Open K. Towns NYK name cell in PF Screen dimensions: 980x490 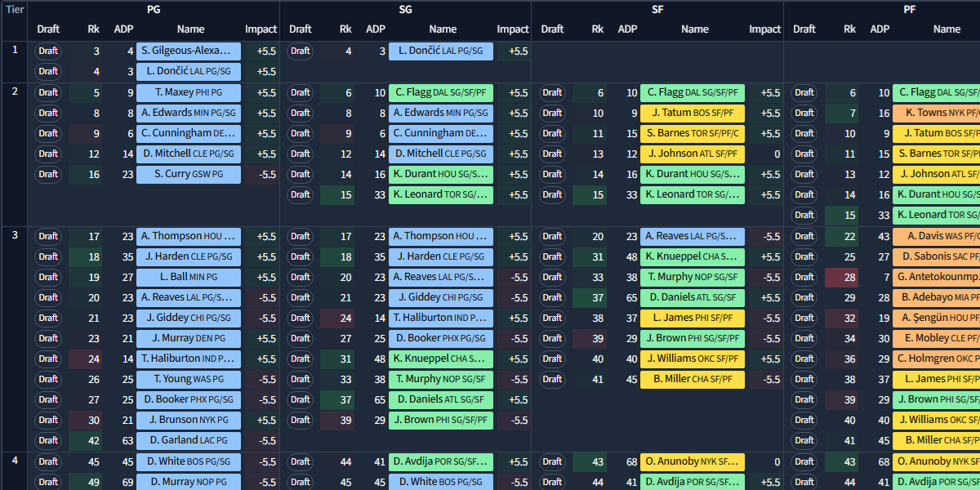click(937, 114)
